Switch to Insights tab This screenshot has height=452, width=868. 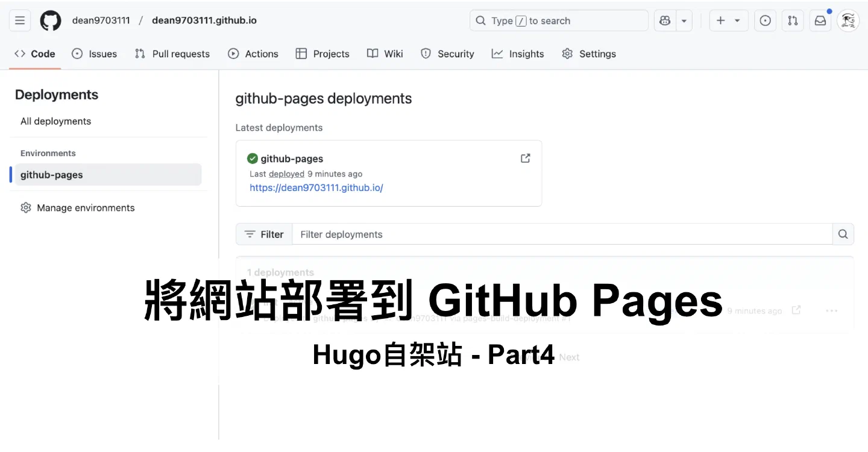coord(518,54)
